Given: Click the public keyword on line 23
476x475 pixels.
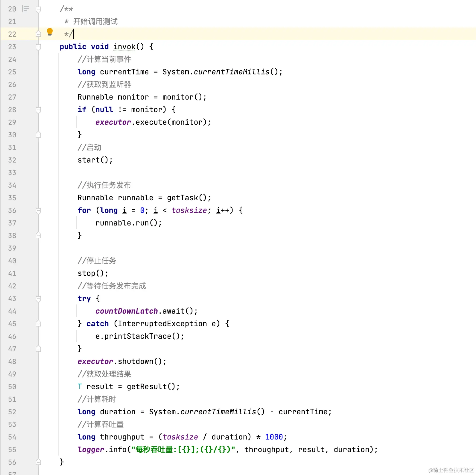Looking at the screenshot, I should (x=73, y=47).
